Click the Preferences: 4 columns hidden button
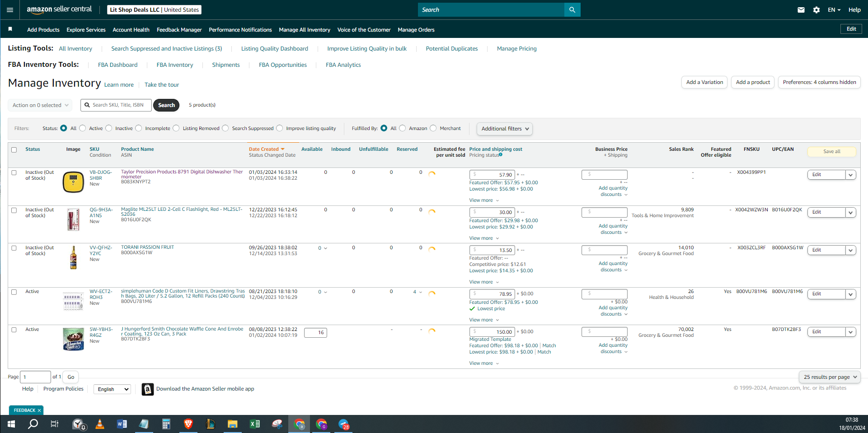This screenshot has height=433, width=868. (819, 82)
